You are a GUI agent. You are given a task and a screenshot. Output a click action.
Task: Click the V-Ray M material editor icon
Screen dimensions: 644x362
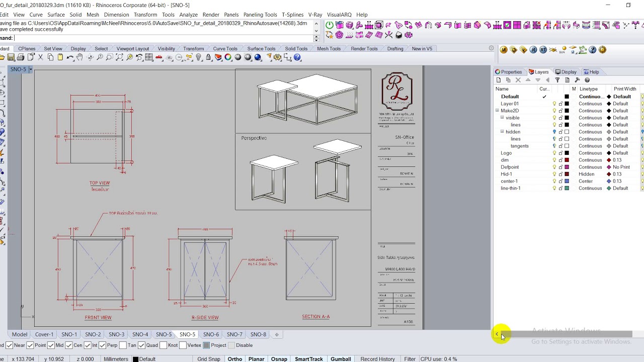(504, 50)
